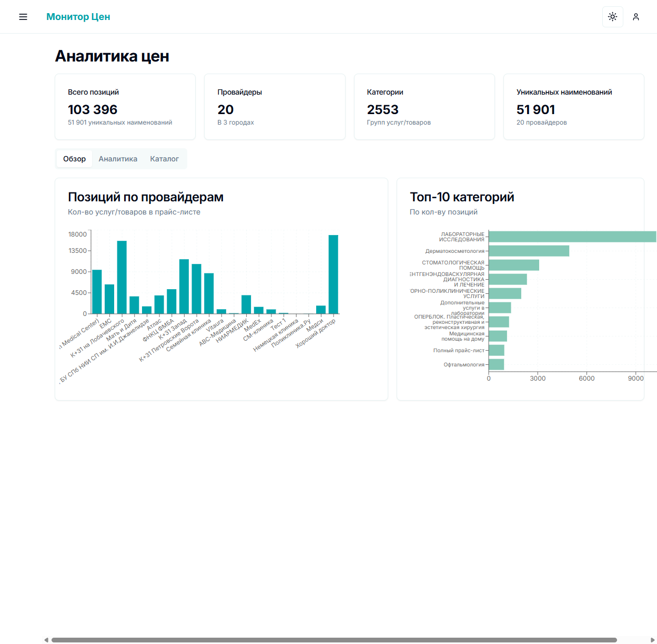Click the Уникальных наименований stat card
The width and height of the screenshot is (657, 644).
573,107
